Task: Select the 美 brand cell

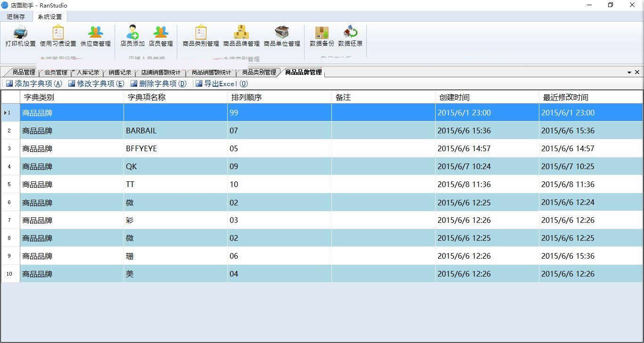Action: pos(175,274)
